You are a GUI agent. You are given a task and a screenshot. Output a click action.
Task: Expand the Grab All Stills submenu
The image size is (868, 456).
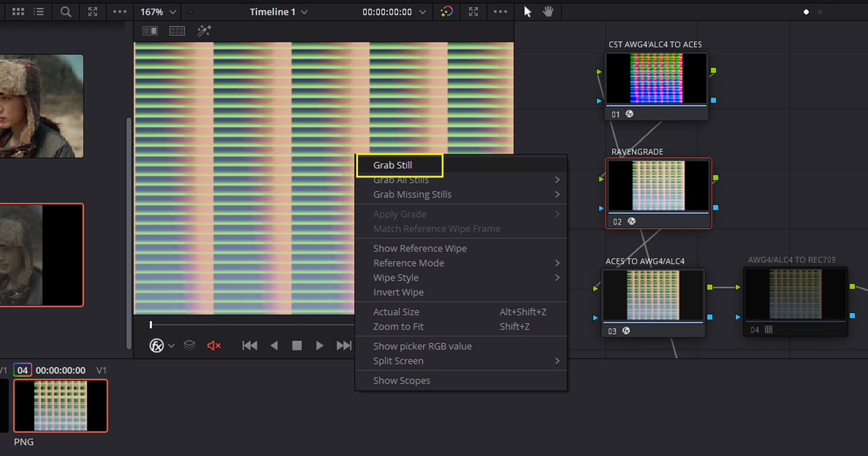tap(557, 180)
